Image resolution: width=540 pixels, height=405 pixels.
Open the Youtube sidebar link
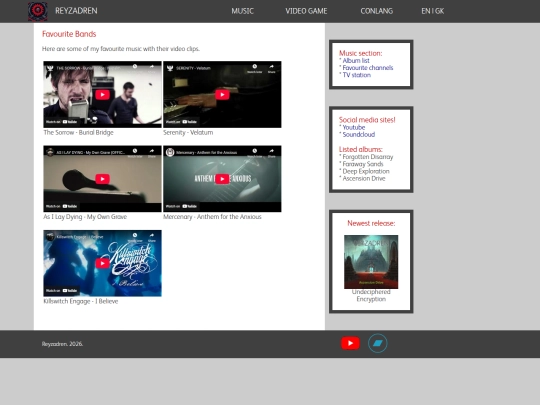(x=354, y=127)
